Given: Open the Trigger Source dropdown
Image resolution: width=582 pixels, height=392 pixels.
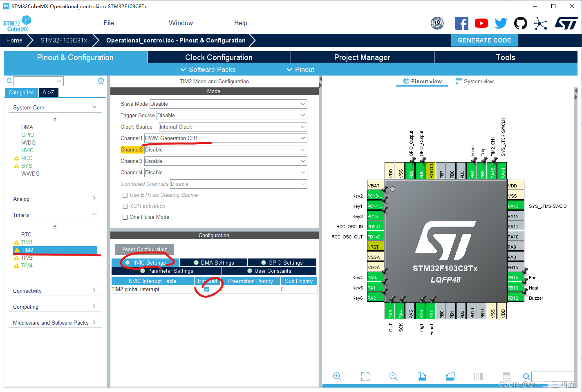Looking at the screenshot, I should click(232, 116).
